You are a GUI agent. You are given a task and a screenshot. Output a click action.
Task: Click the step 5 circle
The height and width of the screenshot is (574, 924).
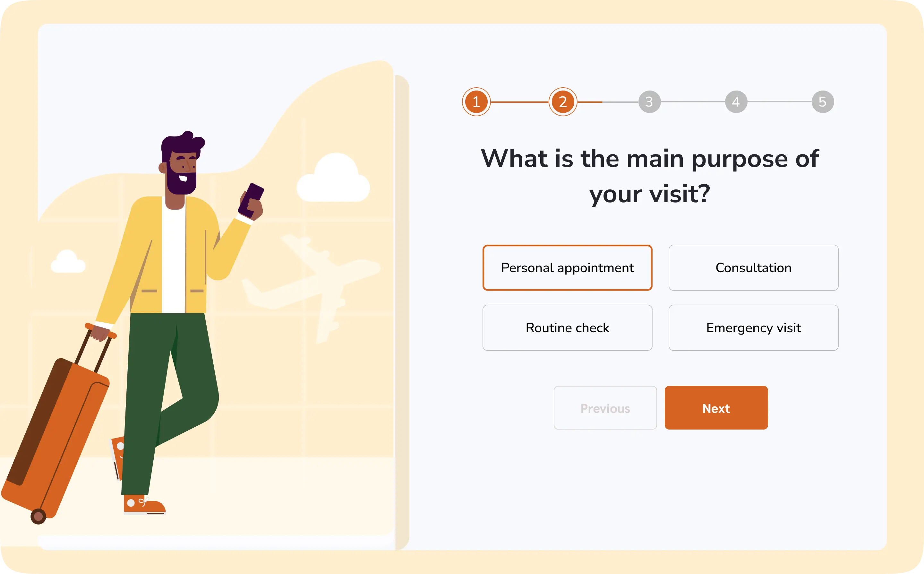822,102
